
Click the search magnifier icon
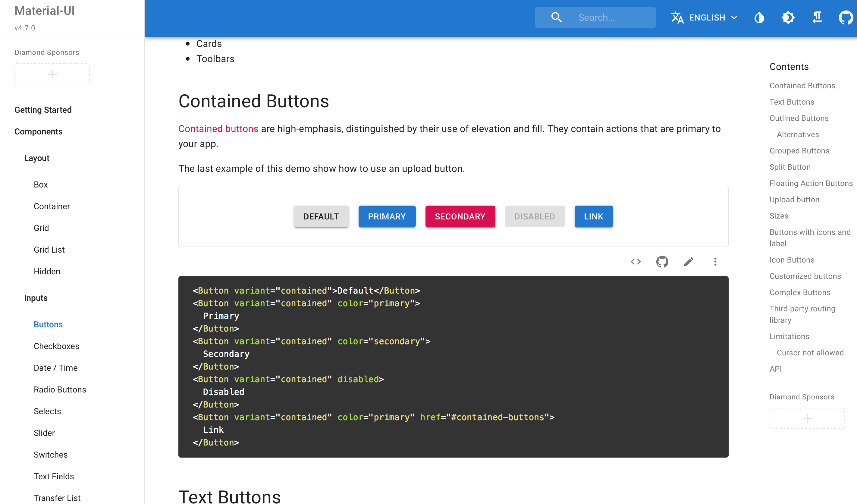coord(556,17)
